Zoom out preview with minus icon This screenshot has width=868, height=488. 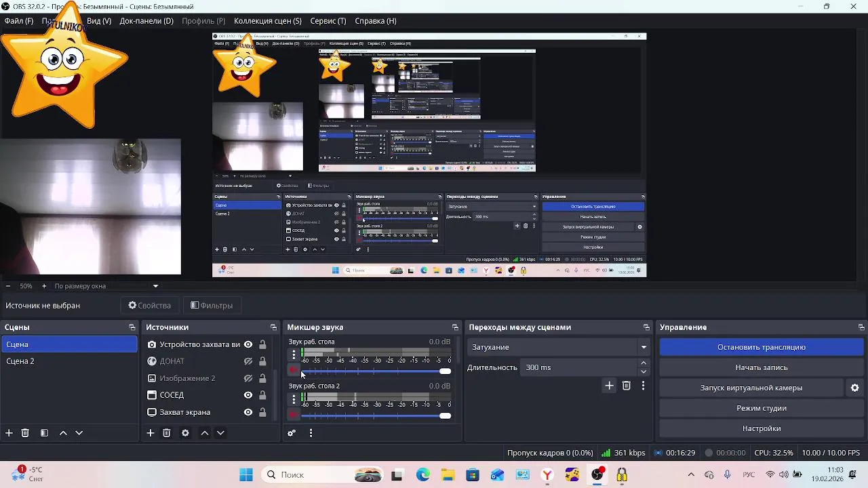(7, 286)
